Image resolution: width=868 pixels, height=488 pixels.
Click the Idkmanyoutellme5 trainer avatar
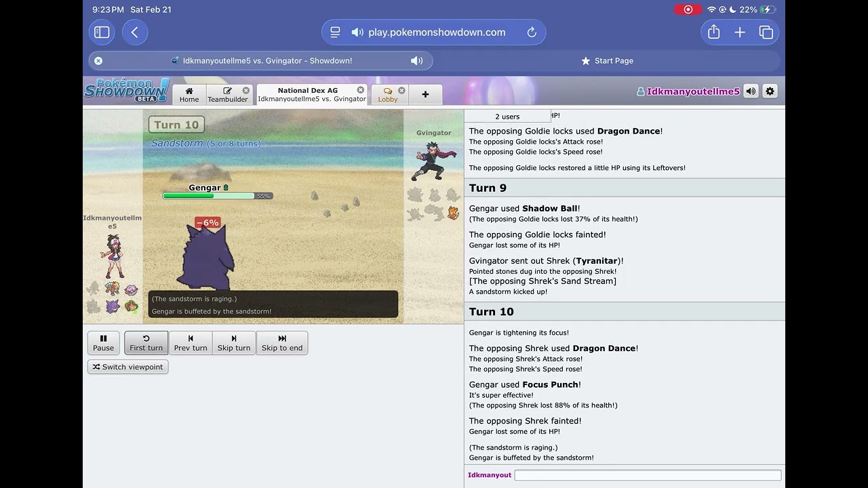113,256
